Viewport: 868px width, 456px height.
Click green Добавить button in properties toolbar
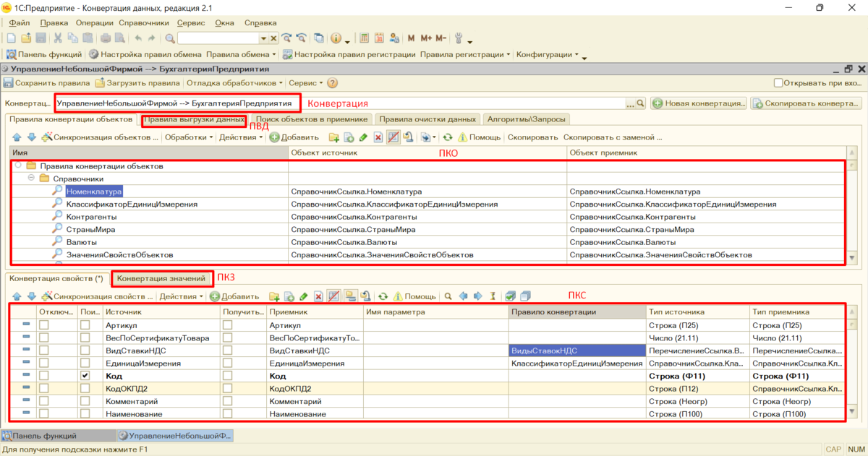pyautogui.click(x=234, y=296)
